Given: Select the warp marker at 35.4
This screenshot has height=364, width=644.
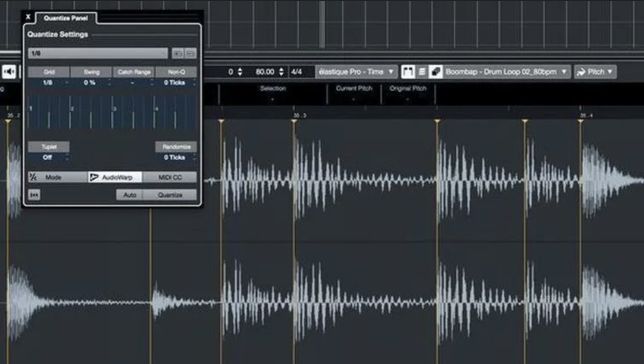Looking at the screenshot, I should (581, 122).
